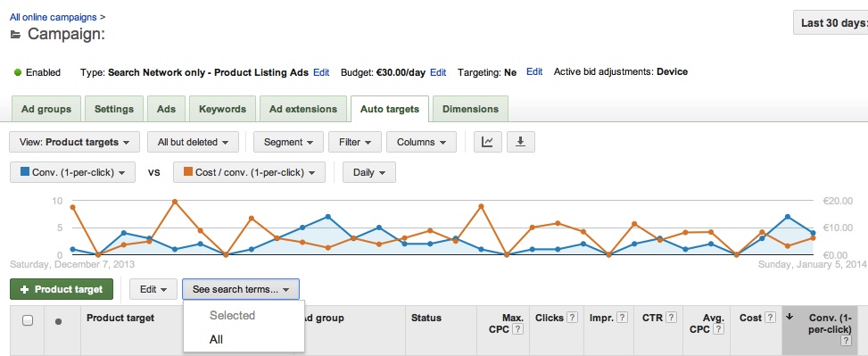Follow the All online campaigns link
The height and width of the screenshot is (356, 868).
pos(54,17)
